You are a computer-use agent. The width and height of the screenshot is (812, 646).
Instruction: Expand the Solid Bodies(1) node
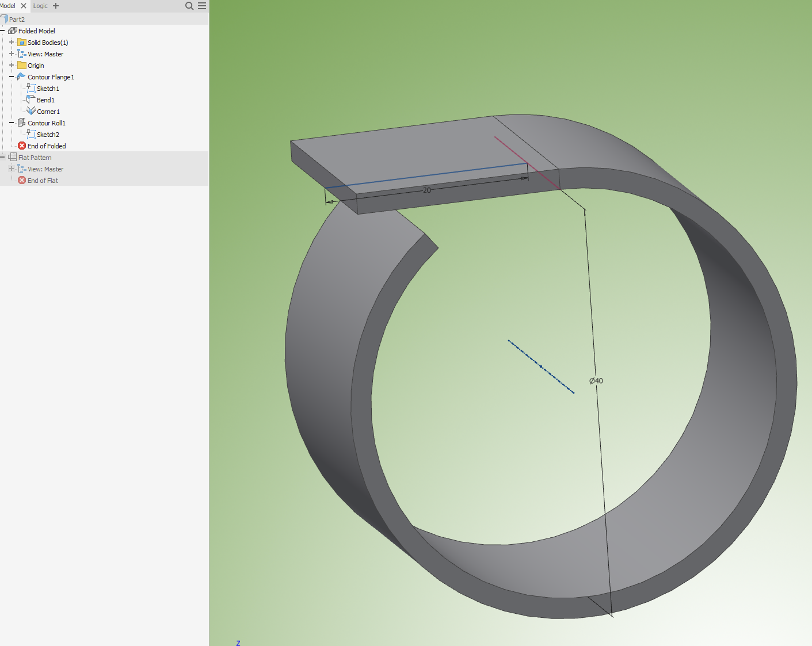pyautogui.click(x=11, y=42)
